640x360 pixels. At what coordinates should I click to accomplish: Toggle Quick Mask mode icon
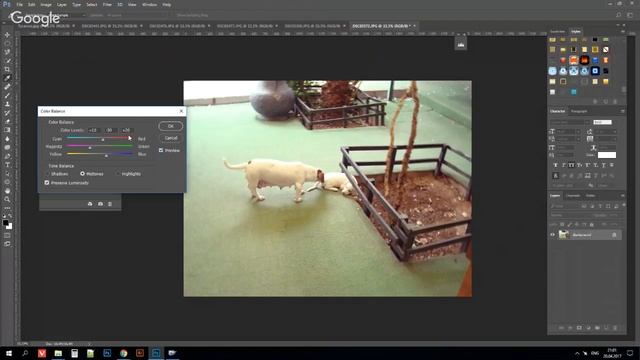point(7,236)
